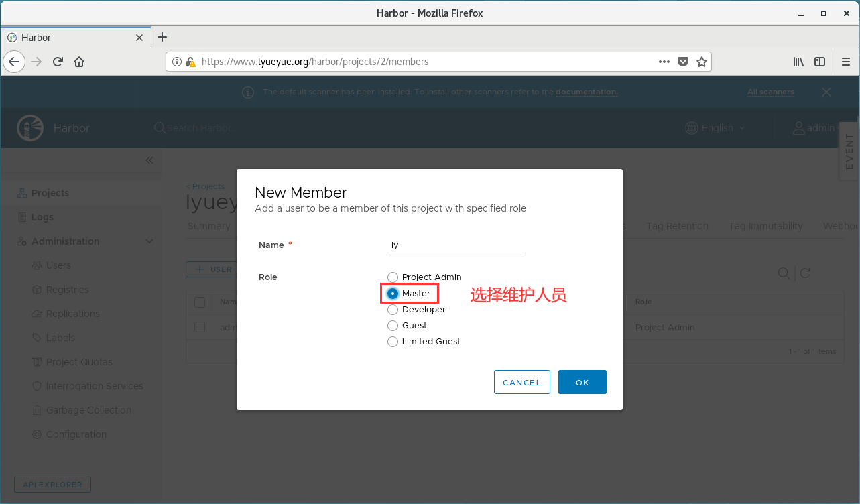Screen dimensions: 860x504
Task: Click the Role column header
Action: (643, 302)
